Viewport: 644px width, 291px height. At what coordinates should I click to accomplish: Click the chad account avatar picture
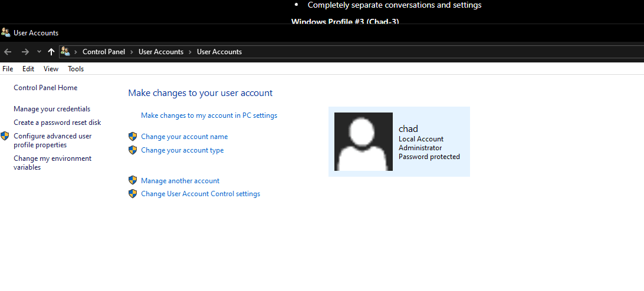pyautogui.click(x=363, y=141)
